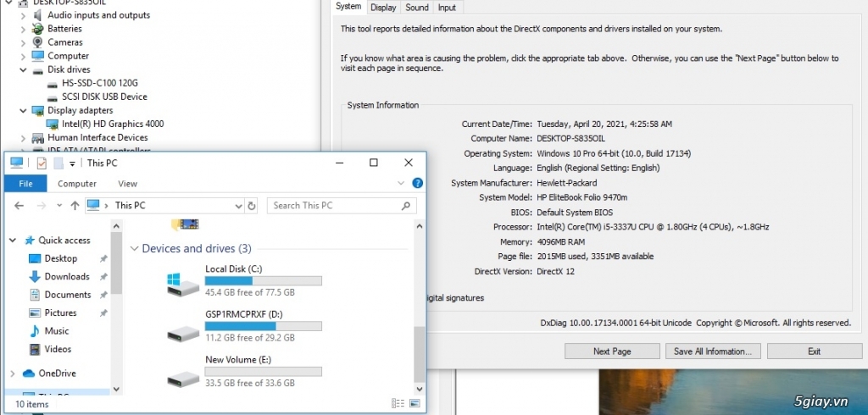Open address bar history dropdown
The height and width of the screenshot is (415, 868).
click(238, 206)
